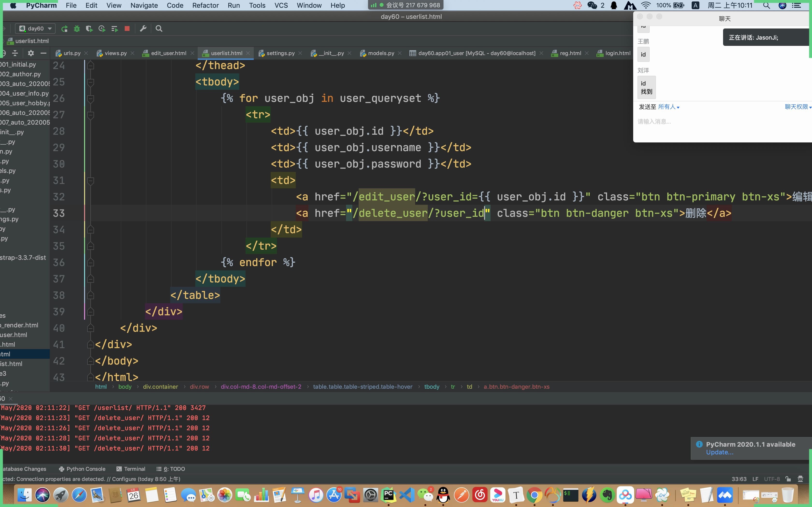Image resolution: width=812 pixels, height=507 pixels.
Task: Collapse the tbody fold at line 25
Action: pos(90,82)
